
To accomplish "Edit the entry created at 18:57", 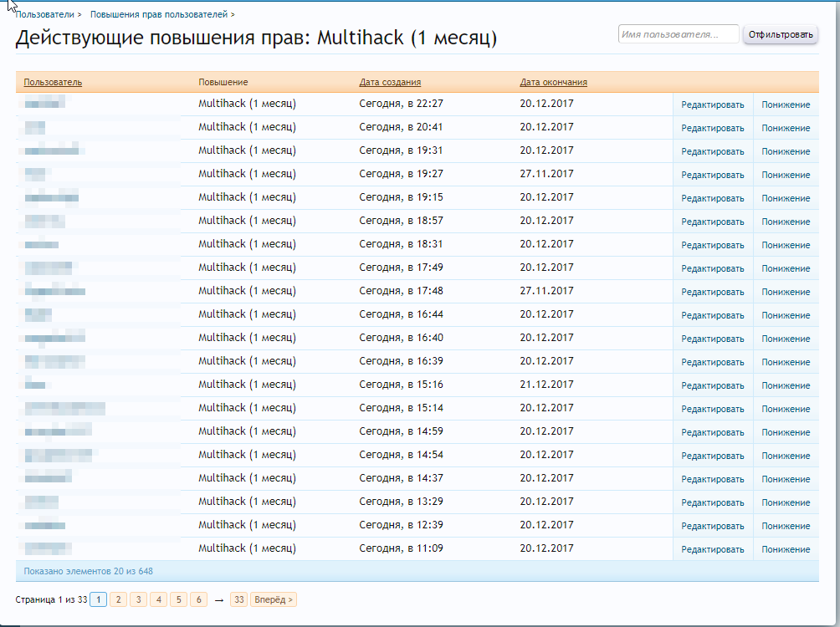I will [x=713, y=222].
